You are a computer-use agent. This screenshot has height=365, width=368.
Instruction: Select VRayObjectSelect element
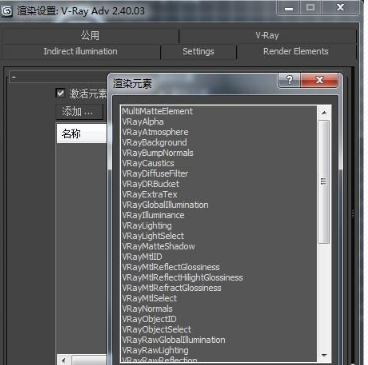[x=219, y=330]
